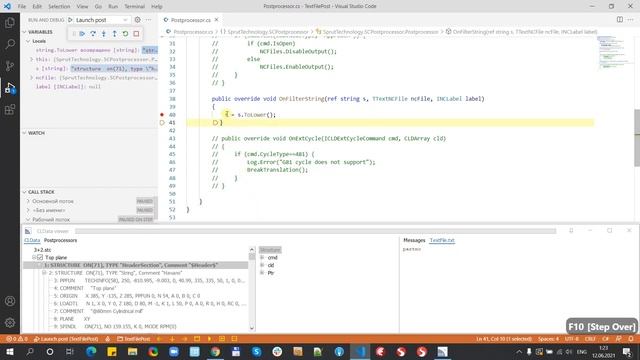The width and height of the screenshot is (640, 360).
Task: Expand the Ptr node in Structure tree
Action: tap(262, 273)
